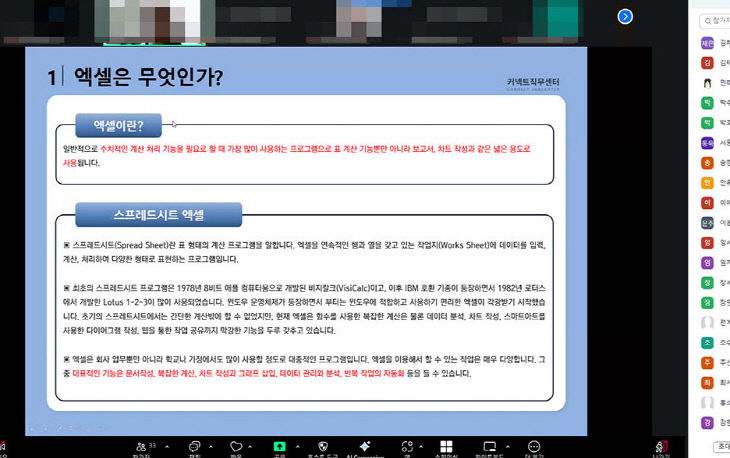Viewport: 730px width, 458px height.
Task: Open the whiteboard icon
Action: pyautogui.click(x=490, y=447)
